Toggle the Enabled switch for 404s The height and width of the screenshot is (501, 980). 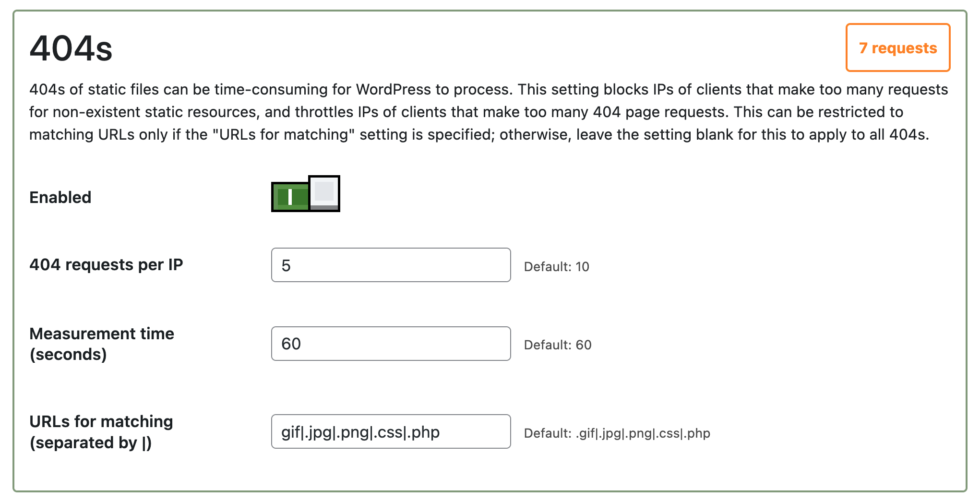pyautogui.click(x=305, y=194)
